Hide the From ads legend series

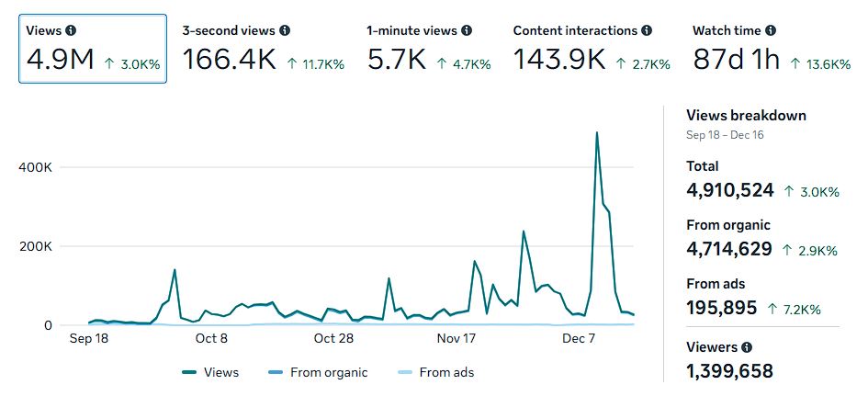(x=435, y=372)
